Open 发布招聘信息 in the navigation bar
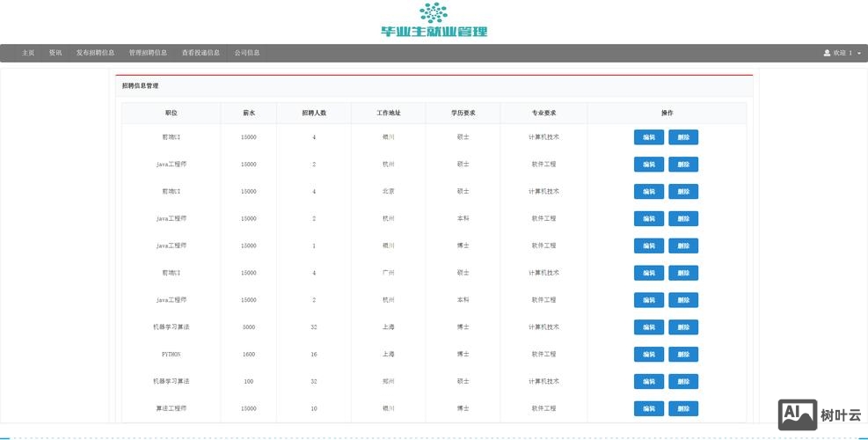Viewport: 868px width, 440px height. point(95,53)
